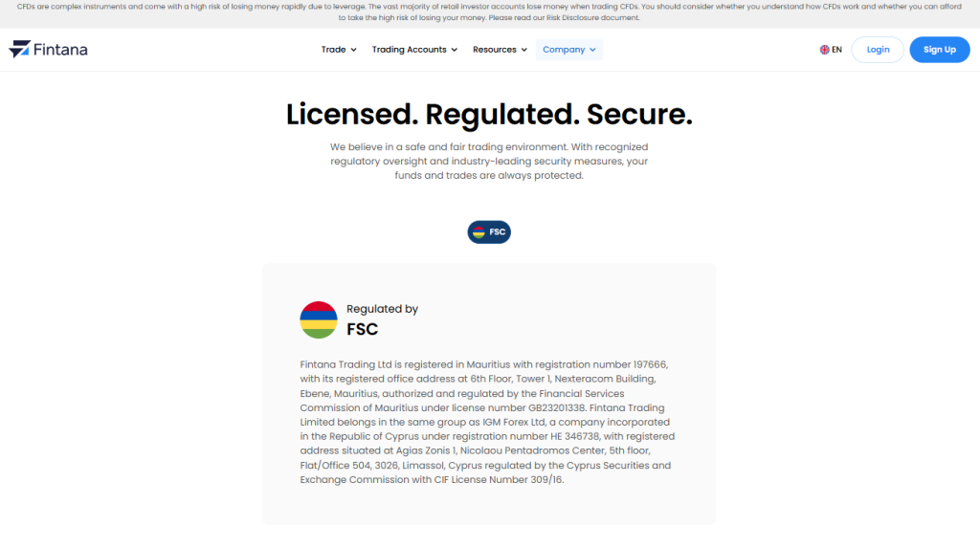Viewport: 980px width, 548px height.
Task: Click the Fintana wordmark text
Action: point(60,50)
